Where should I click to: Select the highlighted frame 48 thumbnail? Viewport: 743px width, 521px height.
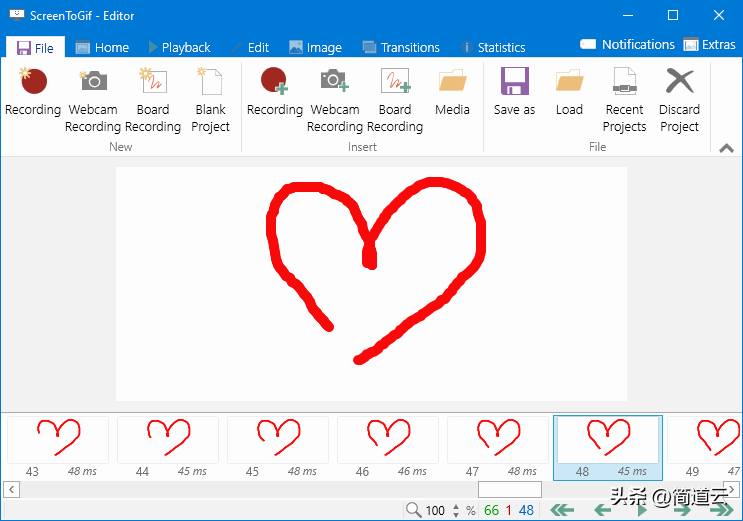[608, 448]
